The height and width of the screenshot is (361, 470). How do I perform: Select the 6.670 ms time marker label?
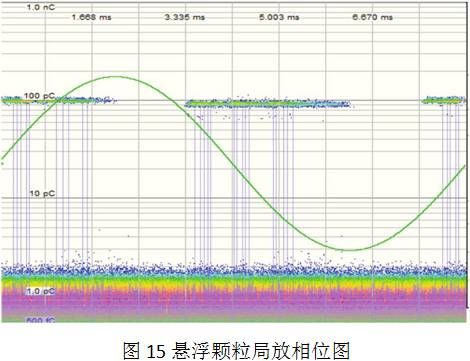click(x=373, y=17)
